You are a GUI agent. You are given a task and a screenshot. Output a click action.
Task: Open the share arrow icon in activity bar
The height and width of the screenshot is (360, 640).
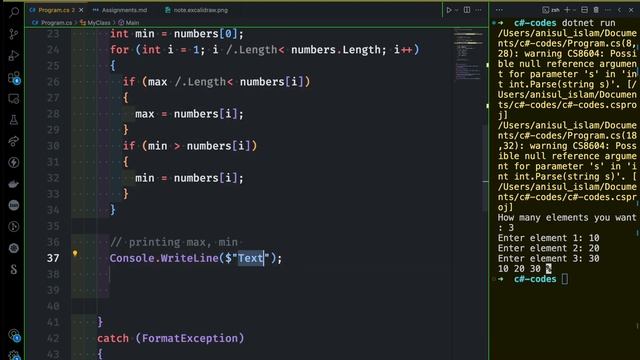pos(14,141)
